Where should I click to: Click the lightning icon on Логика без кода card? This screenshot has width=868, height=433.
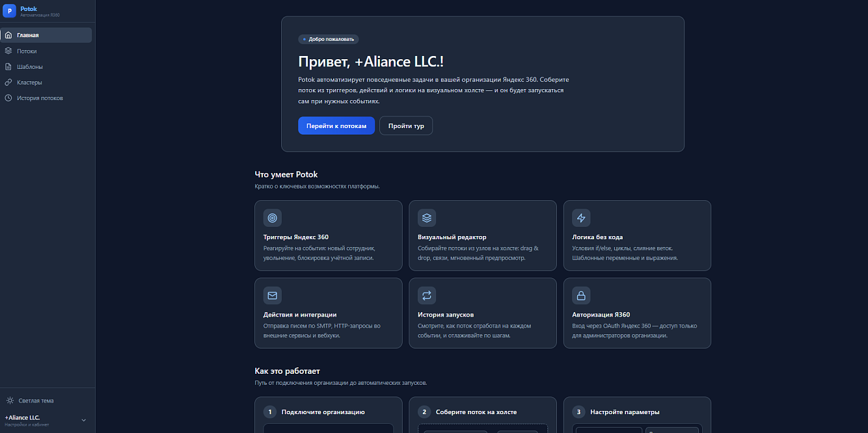pos(581,218)
